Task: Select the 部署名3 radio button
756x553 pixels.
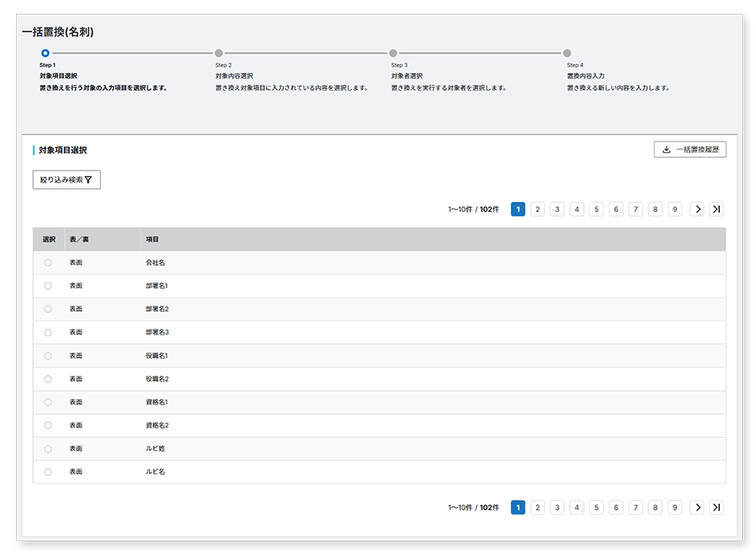Action: [48, 333]
